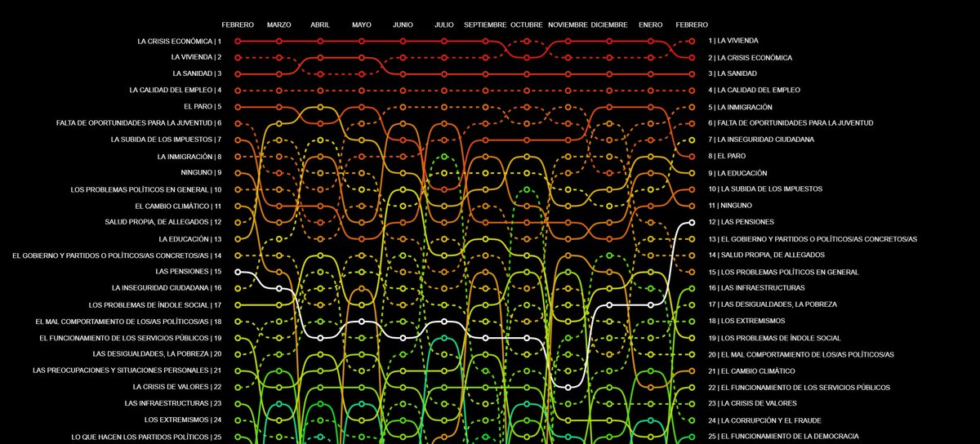
Task: Select the SEPTIEMBRE month header
Action: point(485,25)
